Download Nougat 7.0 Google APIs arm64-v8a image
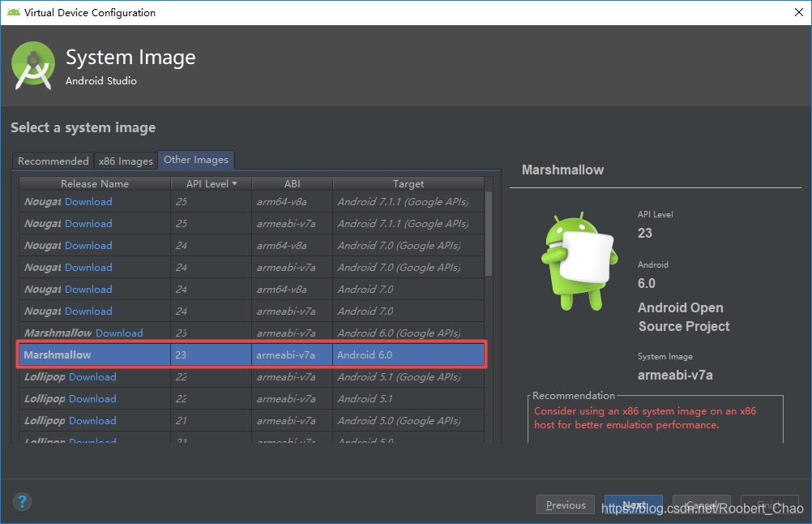Image resolution: width=812 pixels, height=524 pixels. [x=88, y=245]
